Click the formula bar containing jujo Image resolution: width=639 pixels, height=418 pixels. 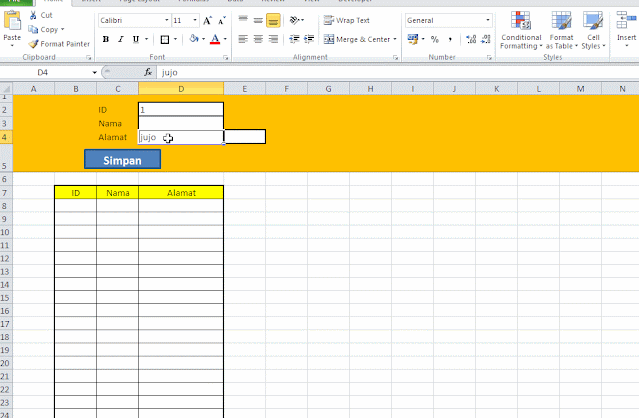click(398, 73)
